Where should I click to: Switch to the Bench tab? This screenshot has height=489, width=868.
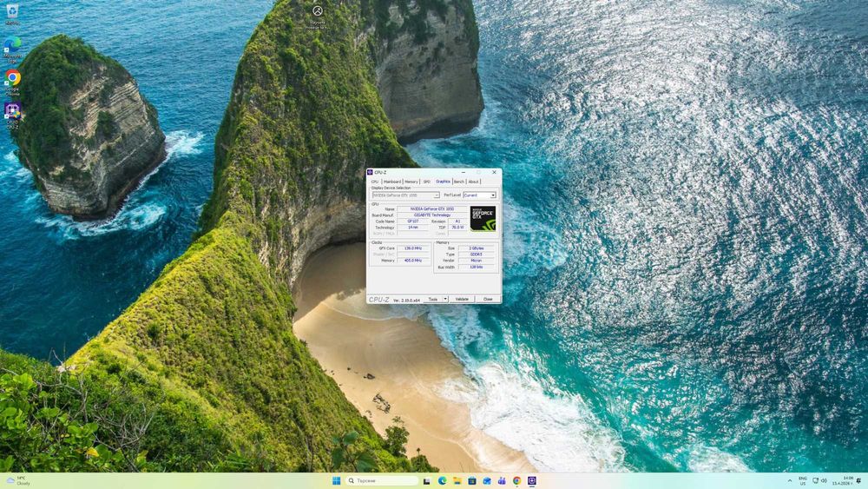(x=459, y=182)
